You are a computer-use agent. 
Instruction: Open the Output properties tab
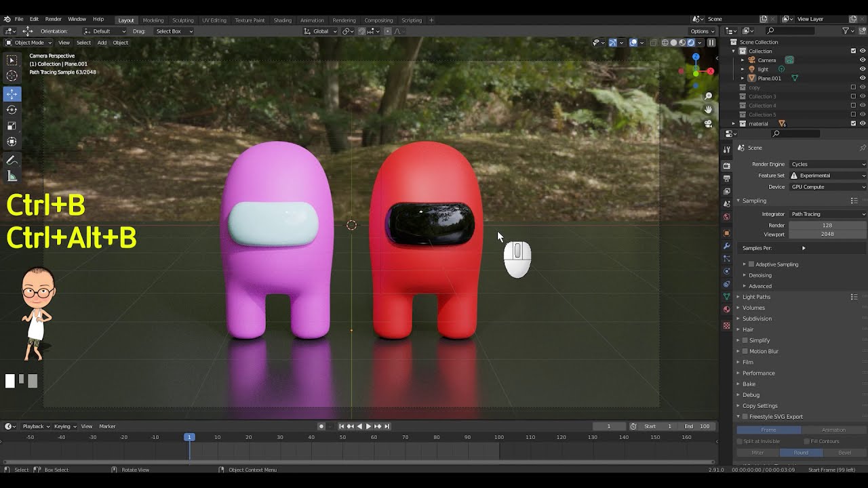pos(727,178)
